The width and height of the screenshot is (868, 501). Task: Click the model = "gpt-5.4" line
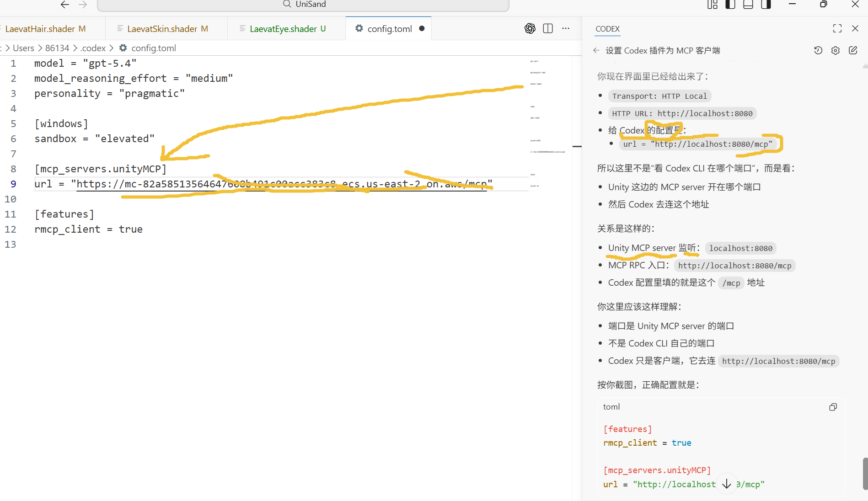86,63
